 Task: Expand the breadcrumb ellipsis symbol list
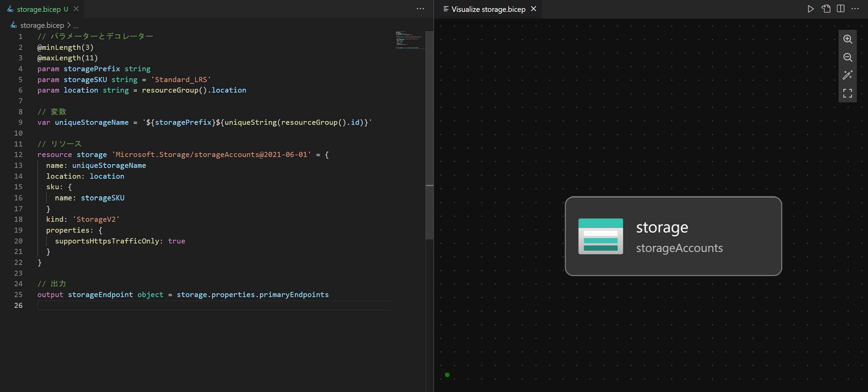coord(76,26)
